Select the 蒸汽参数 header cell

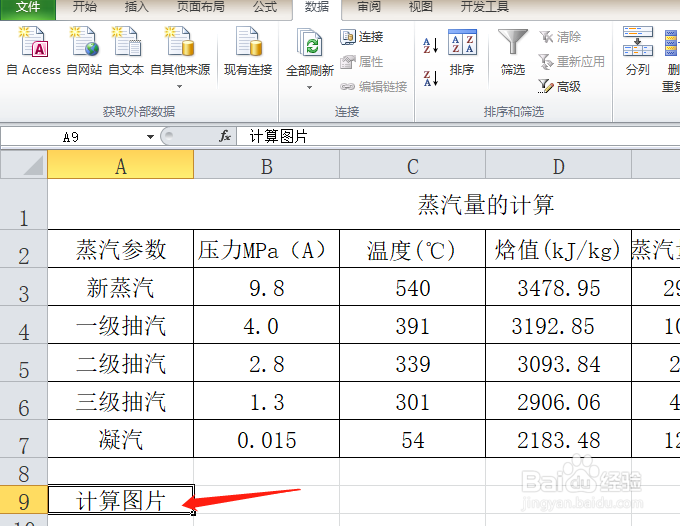[121, 249]
